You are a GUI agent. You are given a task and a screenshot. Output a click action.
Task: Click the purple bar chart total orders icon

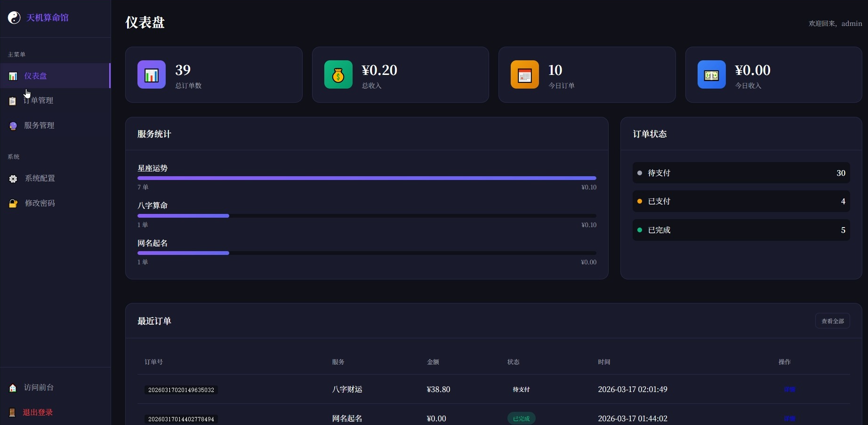tap(151, 74)
